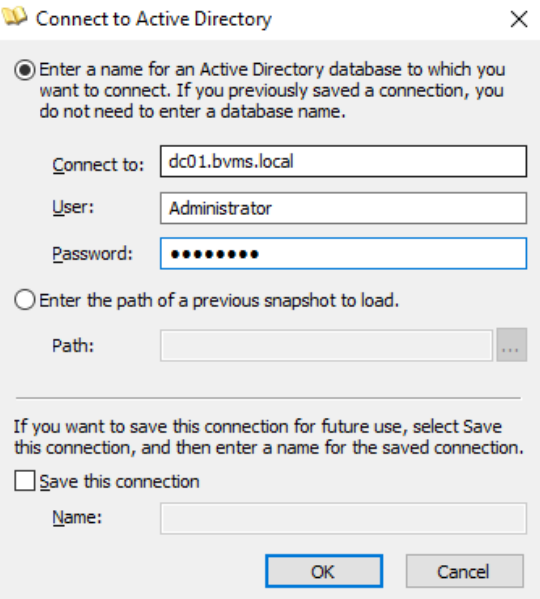Click the "Password:" label
Viewport: 540px width, 599px height.
coord(92,254)
